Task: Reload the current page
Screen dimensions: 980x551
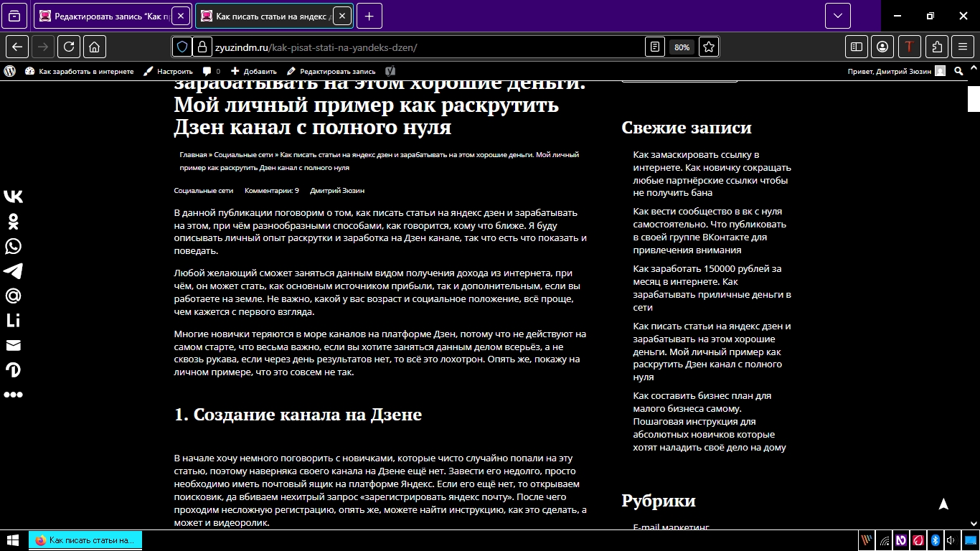Action: [69, 47]
